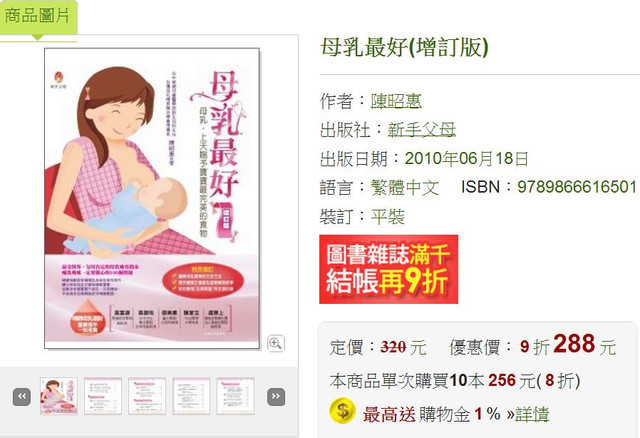Open publisher link 新手父母
The height and width of the screenshot is (438, 640).
(421, 130)
